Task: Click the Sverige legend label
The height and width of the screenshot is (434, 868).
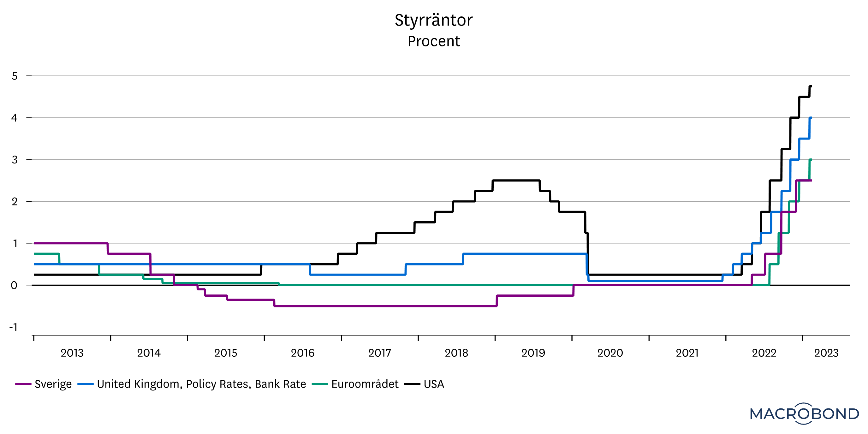Action: pyautogui.click(x=53, y=384)
